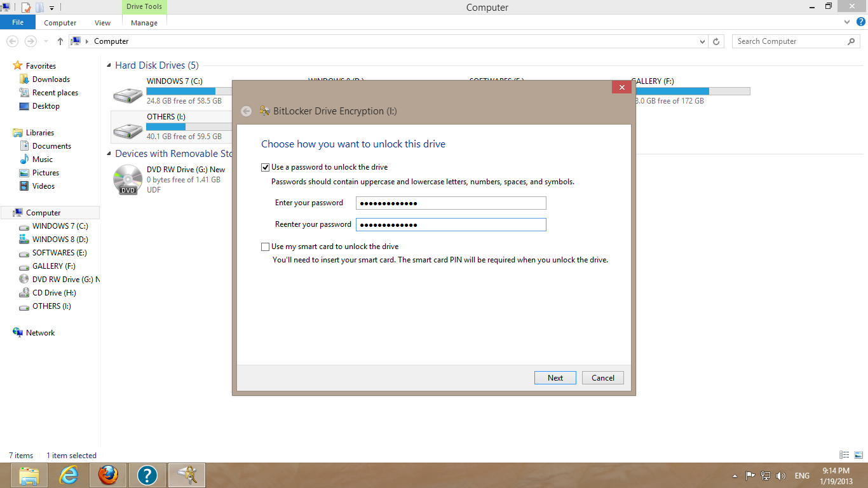868x488 pixels.
Task: Expand the breadcrumb chevron before Computer
Action: click(87, 41)
